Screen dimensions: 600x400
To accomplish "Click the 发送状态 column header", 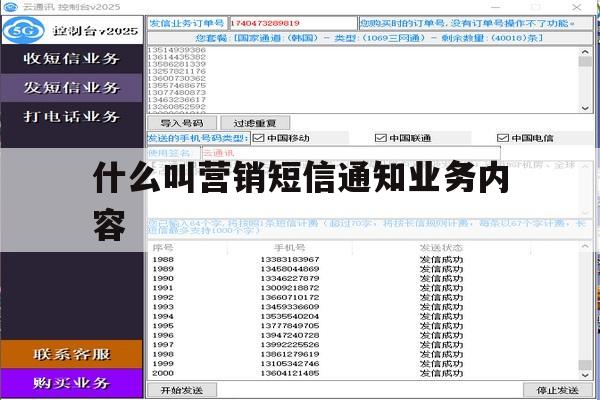I will coord(441,248).
